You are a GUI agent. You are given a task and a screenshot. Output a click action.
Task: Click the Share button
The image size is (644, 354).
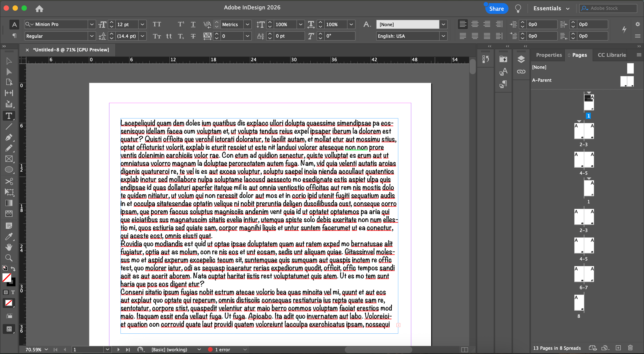[496, 9]
